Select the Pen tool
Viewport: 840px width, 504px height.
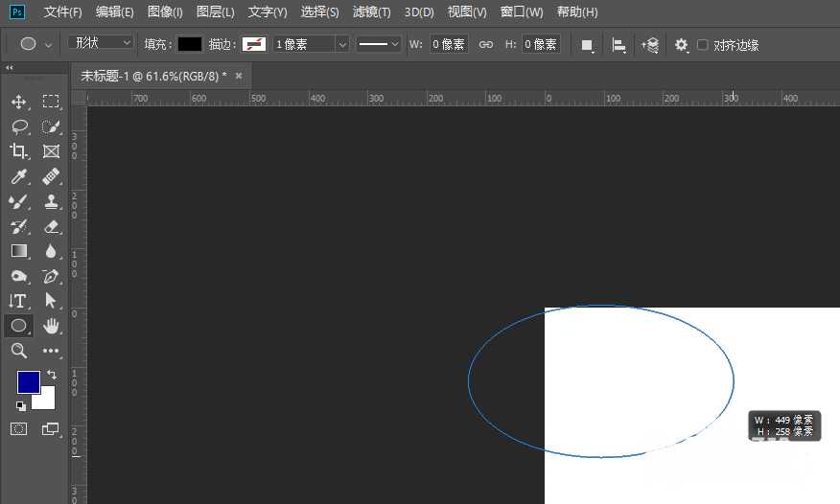point(51,276)
